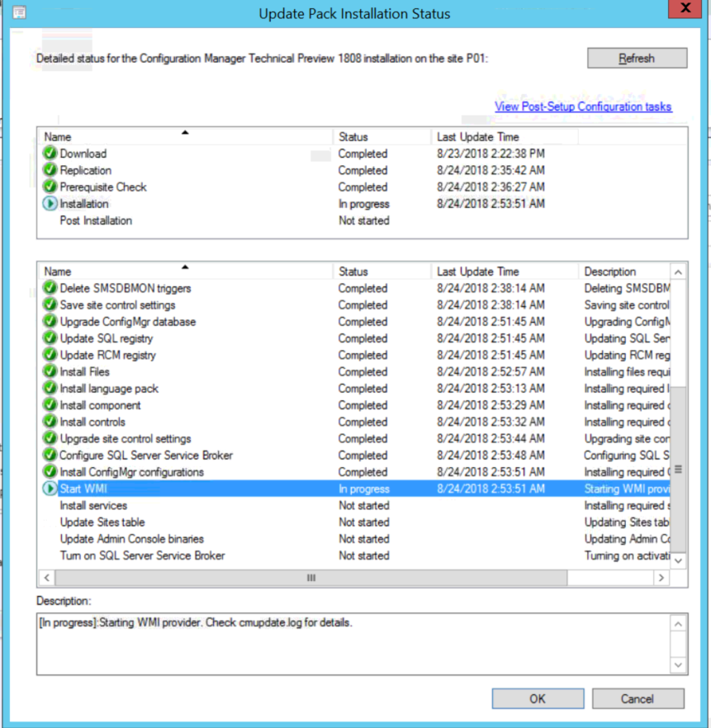This screenshot has width=711, height=728.
Task: Click check icon for Install language pack
Action: [50, 388]
